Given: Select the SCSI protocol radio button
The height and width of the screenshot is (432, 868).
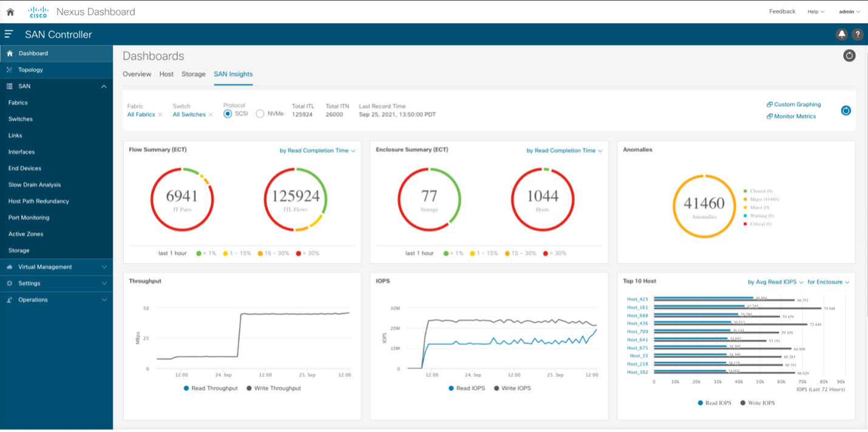Looking at the screenshot, I should 228,114.
